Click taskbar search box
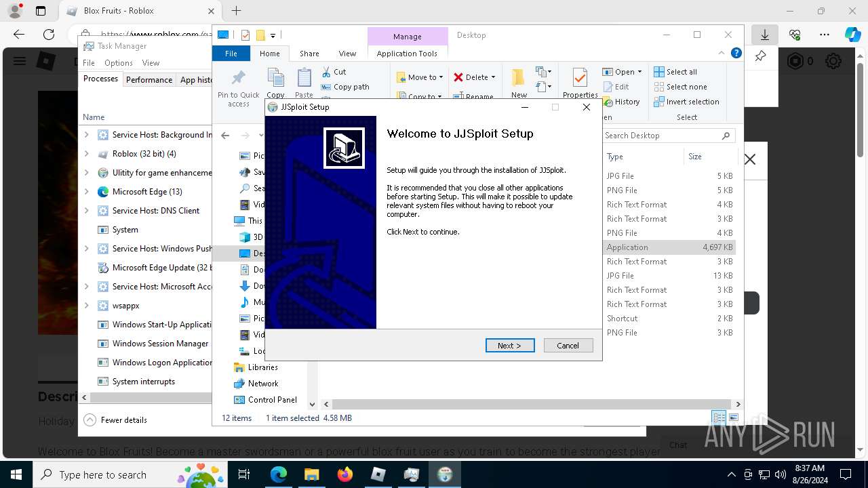This screenshot has height=488, width=868. 130,474
